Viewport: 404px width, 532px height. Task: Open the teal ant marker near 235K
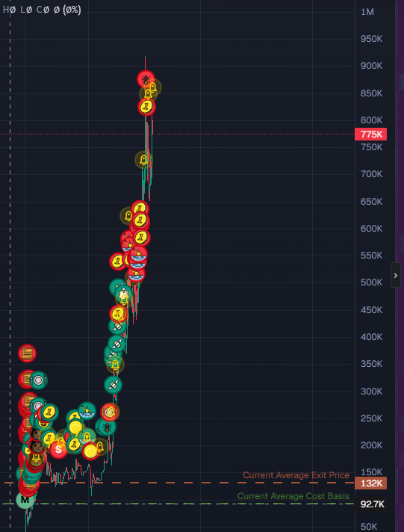coord(108,427)
